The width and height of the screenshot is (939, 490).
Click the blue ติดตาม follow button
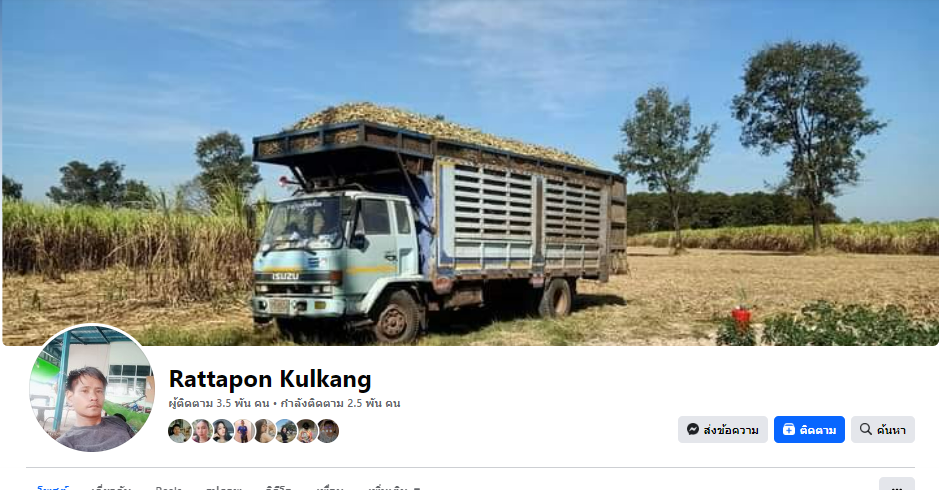pos(809,429)
